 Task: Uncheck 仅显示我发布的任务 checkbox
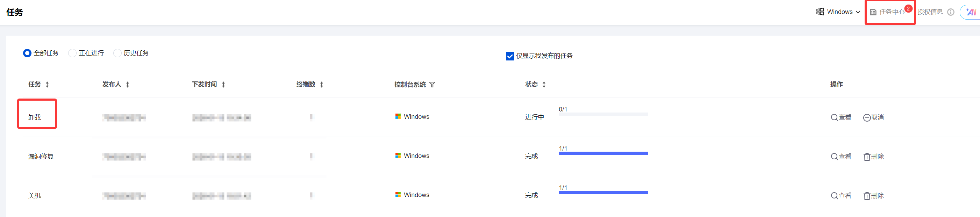[510, 56]
